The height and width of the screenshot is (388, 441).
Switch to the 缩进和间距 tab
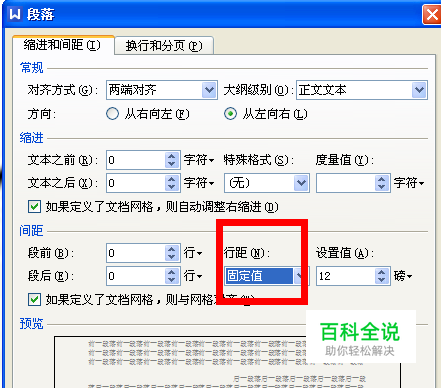pyautogui.click(x=63, y=45)
